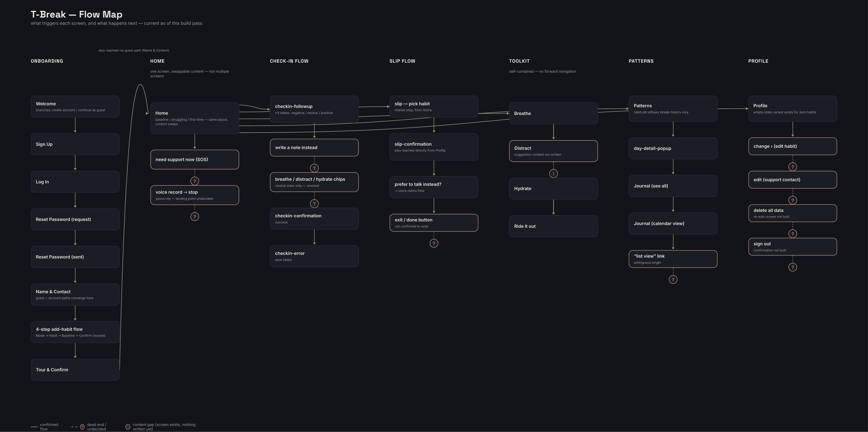
Task: Click the "what triggers each screen" subtitle
Action: tap(116, 23)
